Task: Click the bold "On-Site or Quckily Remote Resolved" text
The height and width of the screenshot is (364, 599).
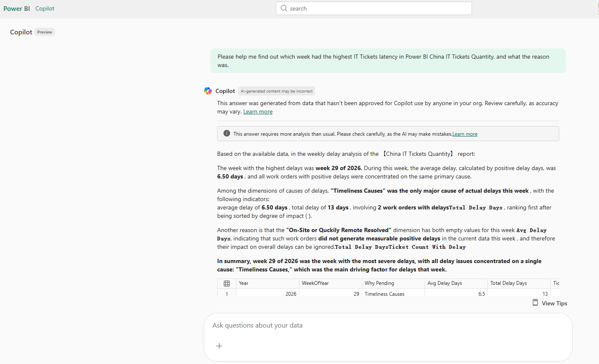Action: 339,230
